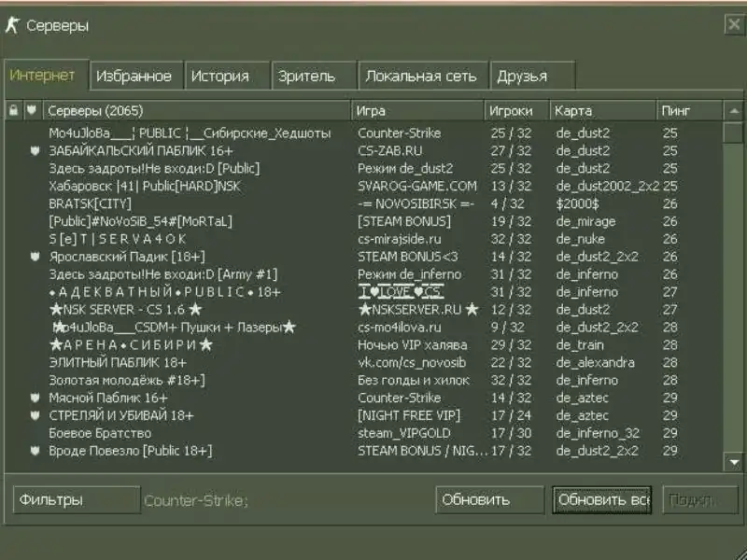Click shield icon of Мясной Паблик 16+ row
Viewport: 747px width, 560px height.
pyautogui.click(x=35, y=398)
